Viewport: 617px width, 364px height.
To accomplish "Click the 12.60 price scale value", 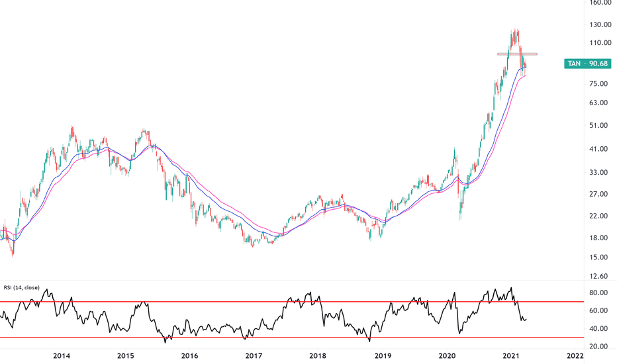I will (x=598, y=276).
